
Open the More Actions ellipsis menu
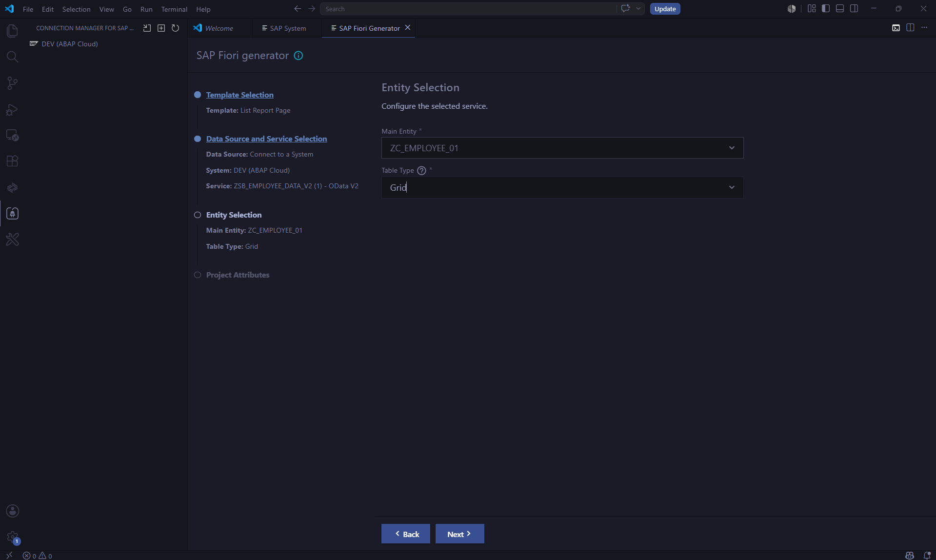click(x=924, y=28)
